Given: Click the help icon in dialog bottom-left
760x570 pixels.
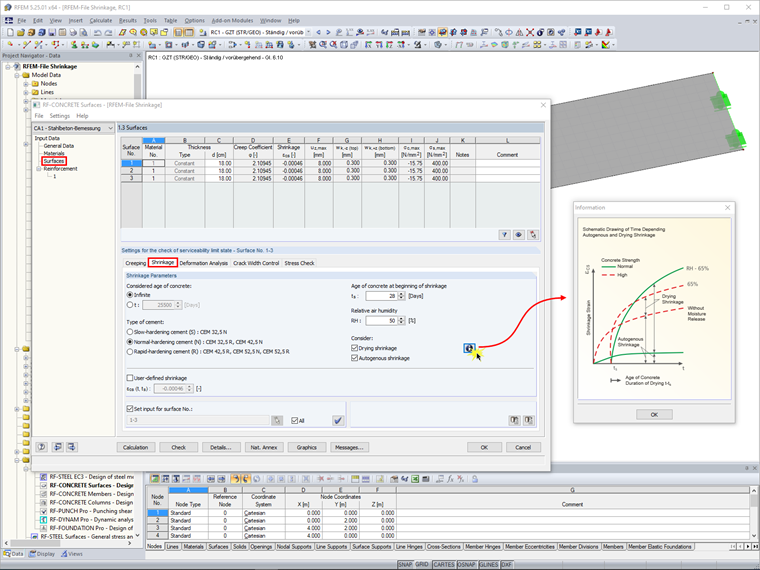Looking at the screenshot, I should click(42, 447).
